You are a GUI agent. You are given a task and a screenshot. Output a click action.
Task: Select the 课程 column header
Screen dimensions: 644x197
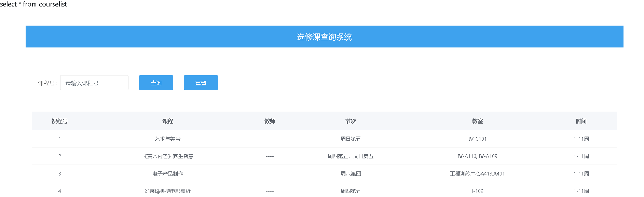[x=168, y=121]
